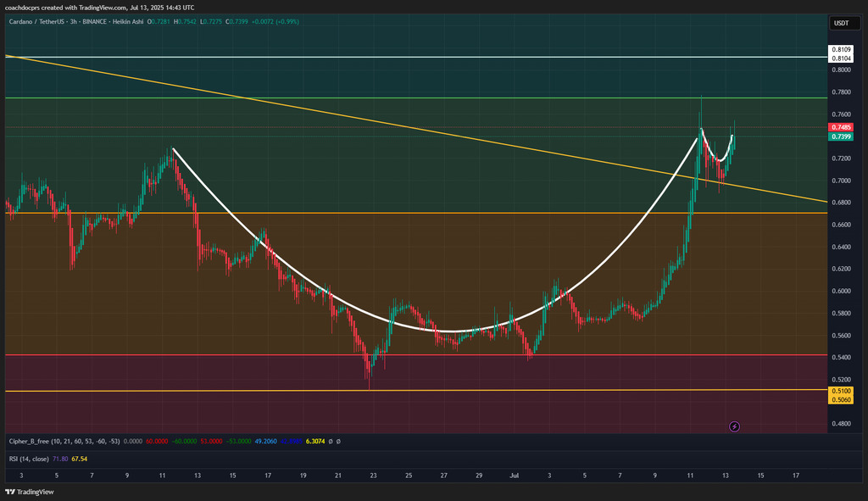Select the RSI (14, close) indicator legend
This screenshot has height=501, width=868.
click(x=28, y=459)
